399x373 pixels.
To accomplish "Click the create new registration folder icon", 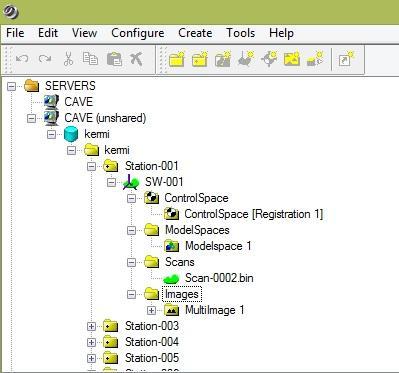I will click(x=223, y=59).
